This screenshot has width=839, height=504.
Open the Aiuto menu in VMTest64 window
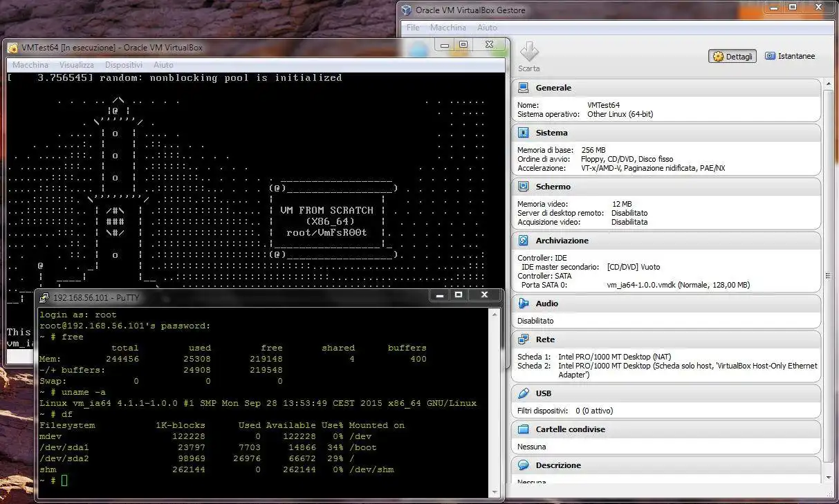[163, 65]
